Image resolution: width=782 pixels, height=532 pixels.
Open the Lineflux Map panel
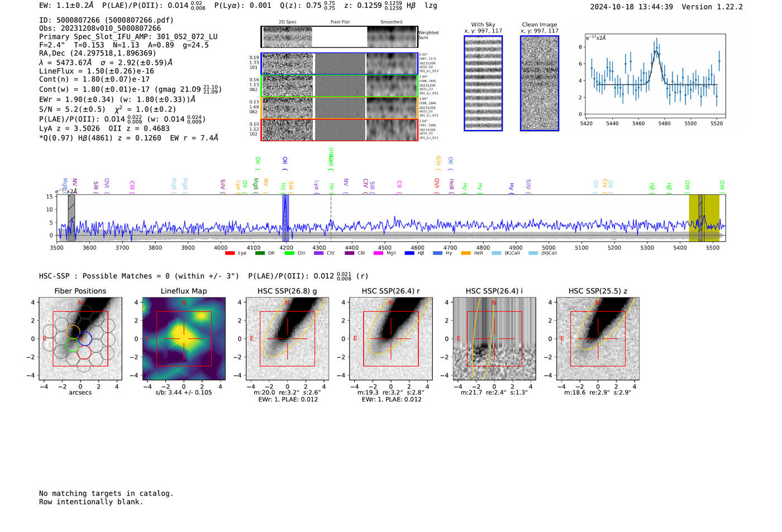[x=184, y=339]
